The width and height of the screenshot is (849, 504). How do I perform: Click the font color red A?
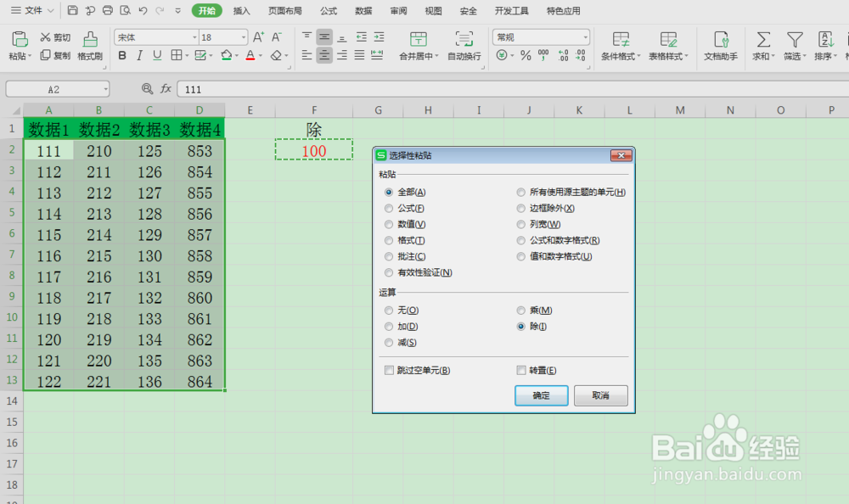point(250,55)
